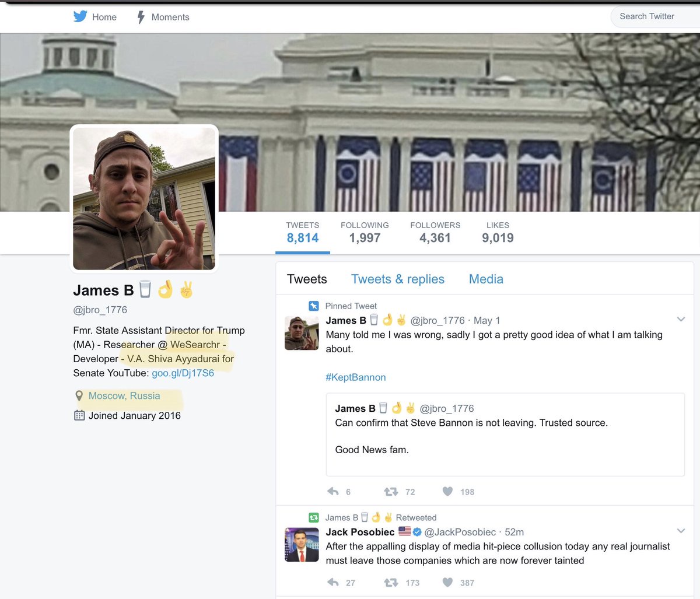This screenshot has height=599, width=700.
Task: Click the 'Pinned Tweet' label
Action: 351,306
